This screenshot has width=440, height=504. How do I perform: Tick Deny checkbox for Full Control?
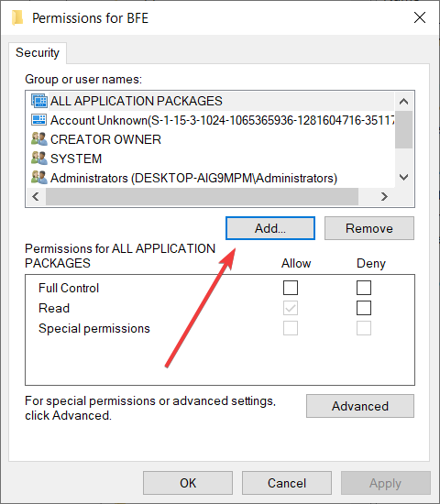click(x=364, y=288)
